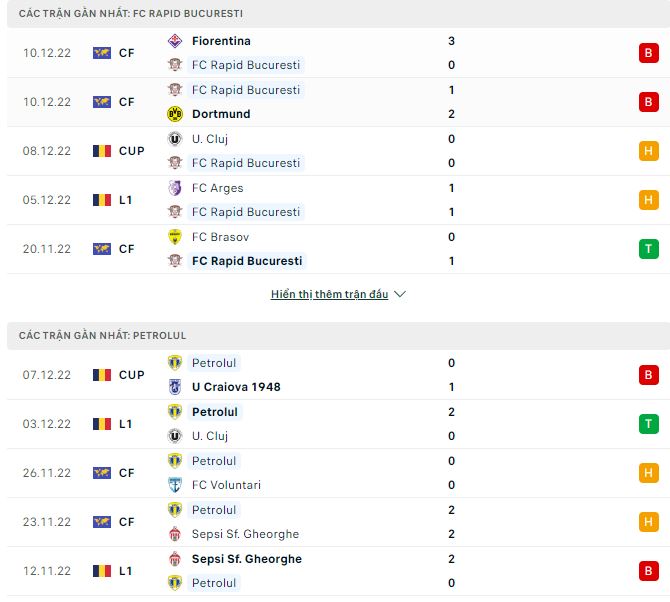The image size is (670, 602).
Task: Click the Romanian flag beside 08.12.22 CUP
Action: [101, 151]
